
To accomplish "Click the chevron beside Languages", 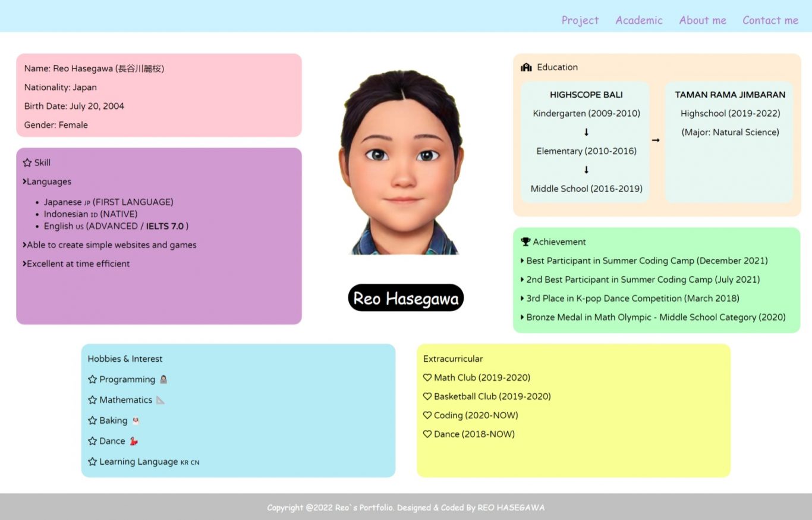I will tap(24, 181).
